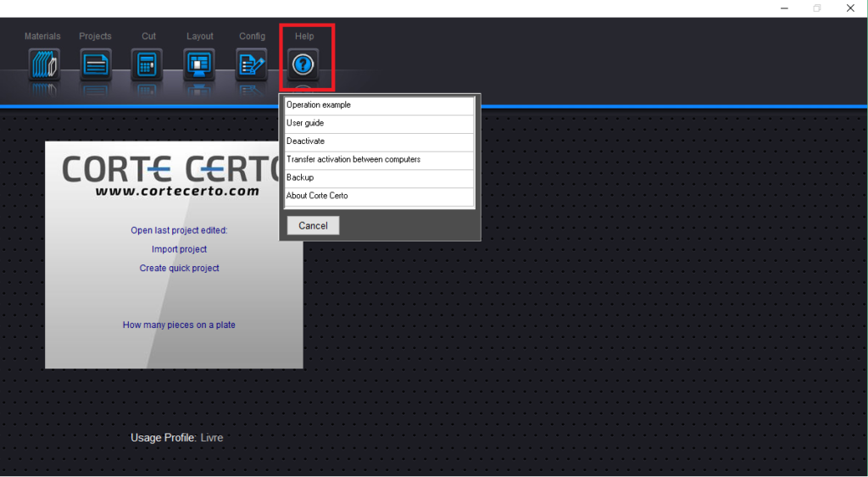Open the Materials icon with stacked sheets
The image size is (868, 477).
44,64
